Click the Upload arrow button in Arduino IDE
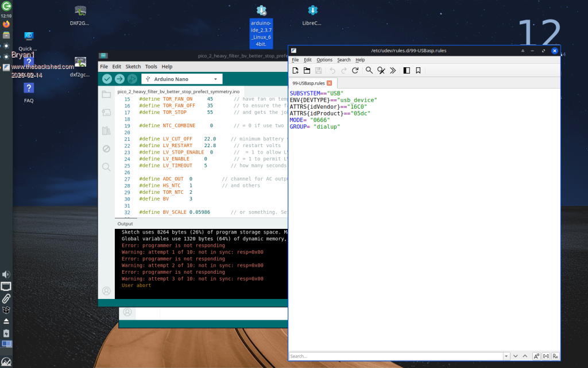The image size is (588, 368). tap(119, 79)
